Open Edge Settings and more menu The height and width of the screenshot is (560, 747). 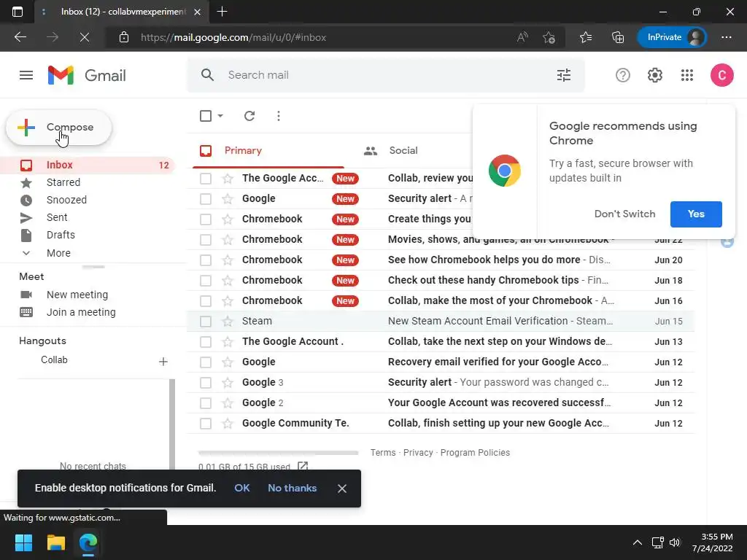tap(727, 37)
